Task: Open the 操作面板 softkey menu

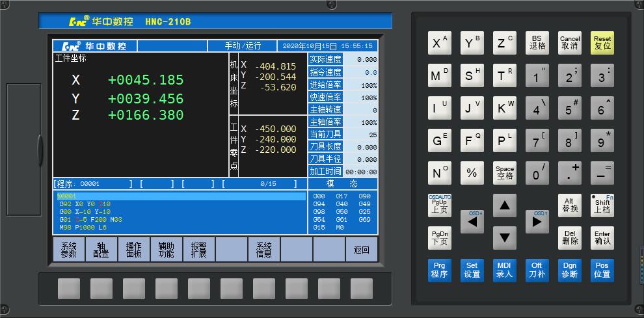Action: point(134,250)
